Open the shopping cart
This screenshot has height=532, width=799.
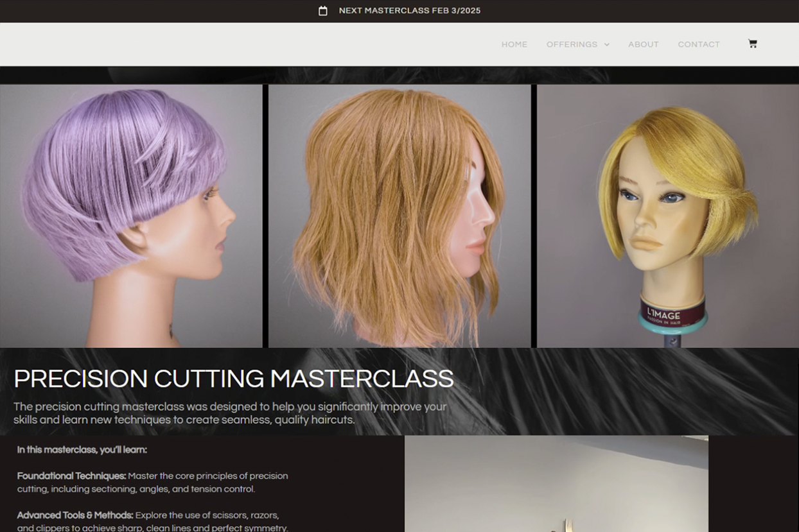click(752, 44)
